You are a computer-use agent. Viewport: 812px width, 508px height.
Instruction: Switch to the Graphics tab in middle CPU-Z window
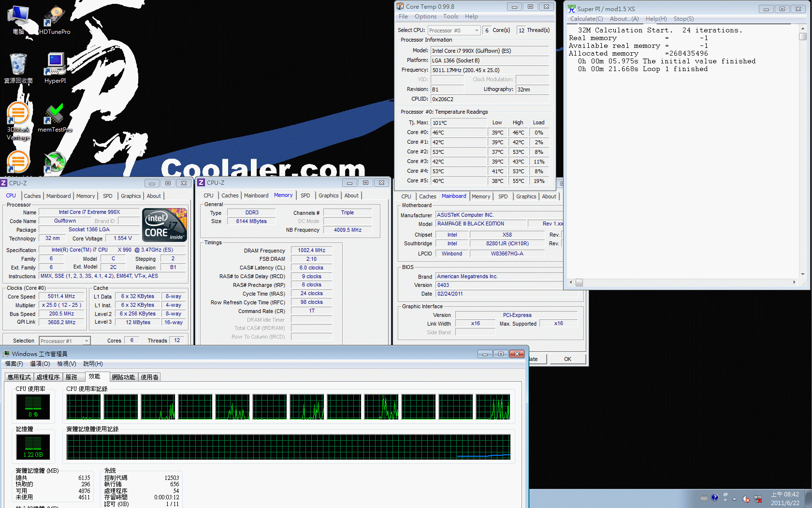tap(329, 195)
